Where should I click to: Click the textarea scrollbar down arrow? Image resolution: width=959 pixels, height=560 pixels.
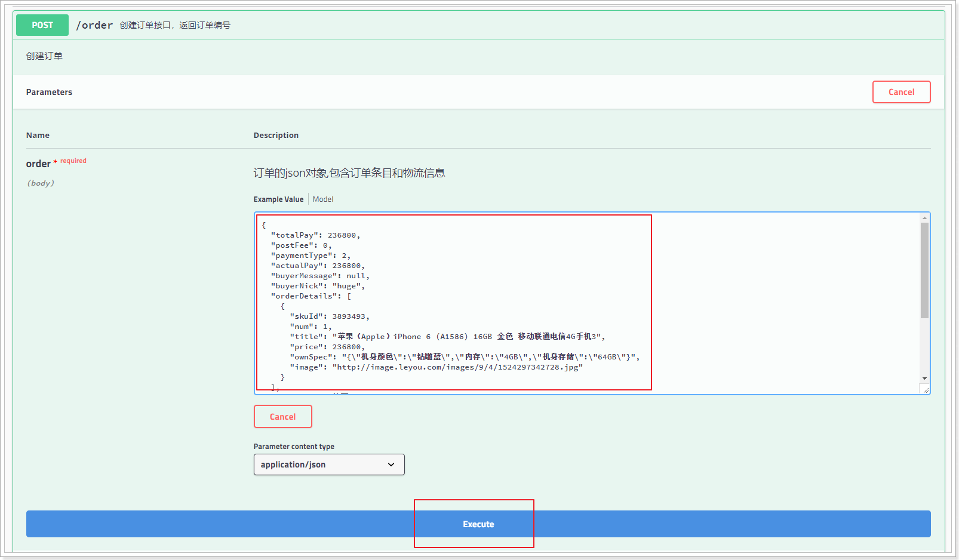click(924, 379)
